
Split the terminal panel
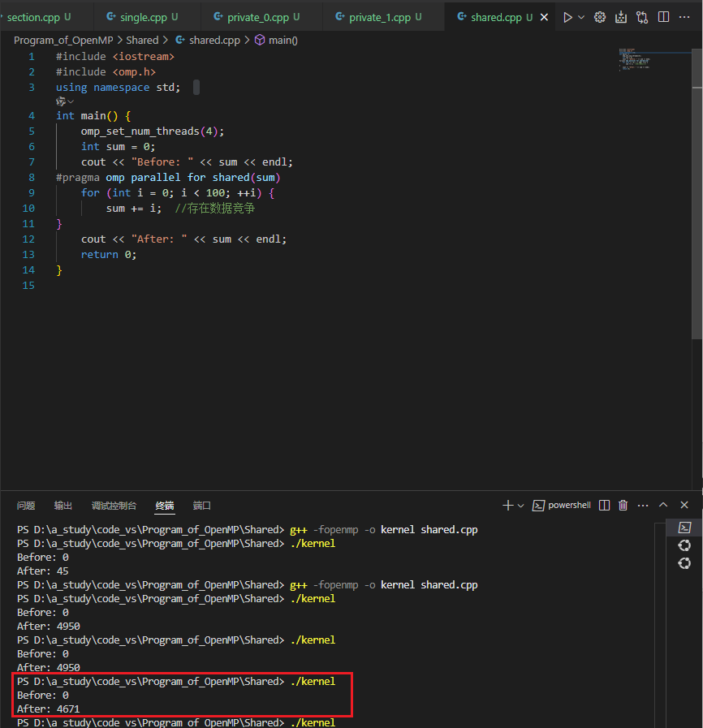coord(604,505)
